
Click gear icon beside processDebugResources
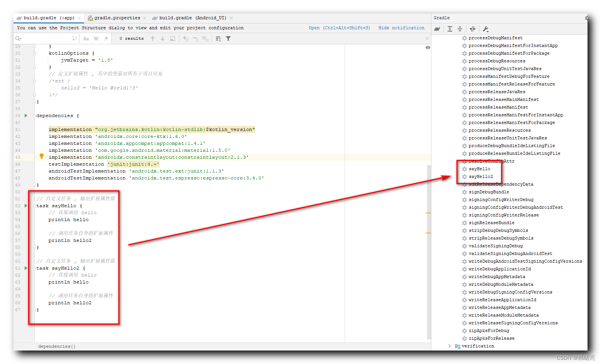[465, 61]
